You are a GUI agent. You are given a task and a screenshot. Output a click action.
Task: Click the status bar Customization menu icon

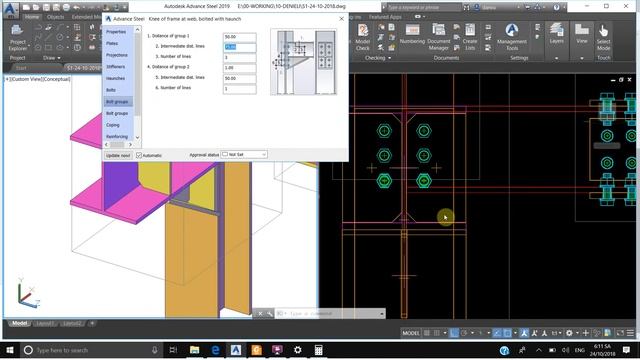click(x=630, y=333)
